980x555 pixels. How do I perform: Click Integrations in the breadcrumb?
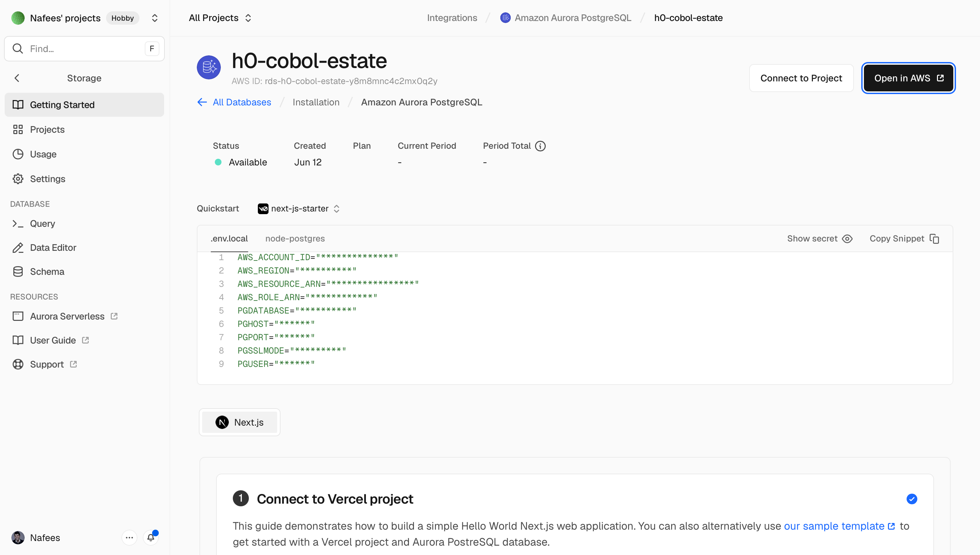(x=452, y=18)
